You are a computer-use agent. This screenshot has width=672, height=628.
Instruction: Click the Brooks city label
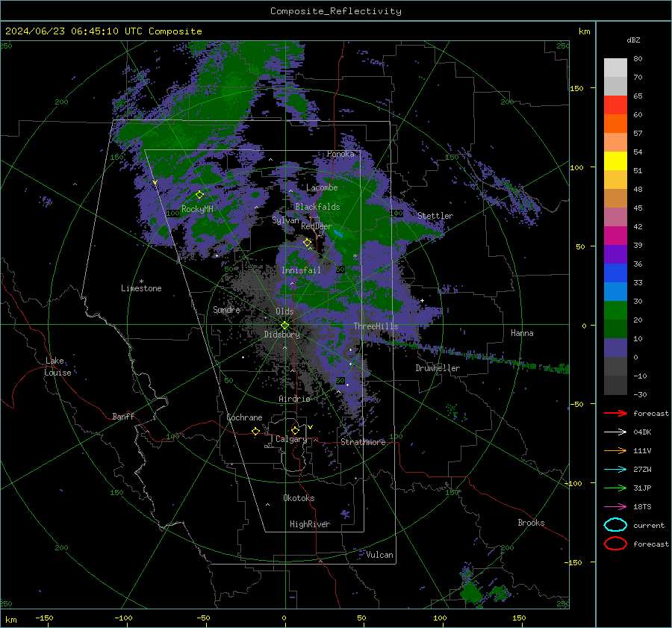531,523
